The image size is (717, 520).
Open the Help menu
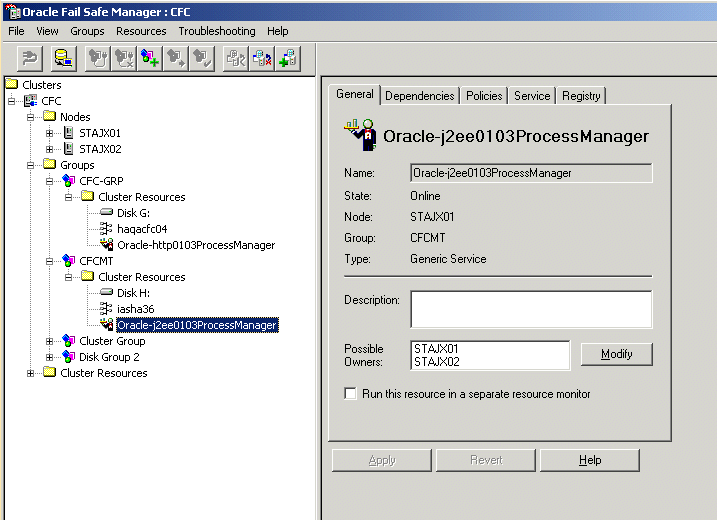pyautogui.click(x=278, y=31)
